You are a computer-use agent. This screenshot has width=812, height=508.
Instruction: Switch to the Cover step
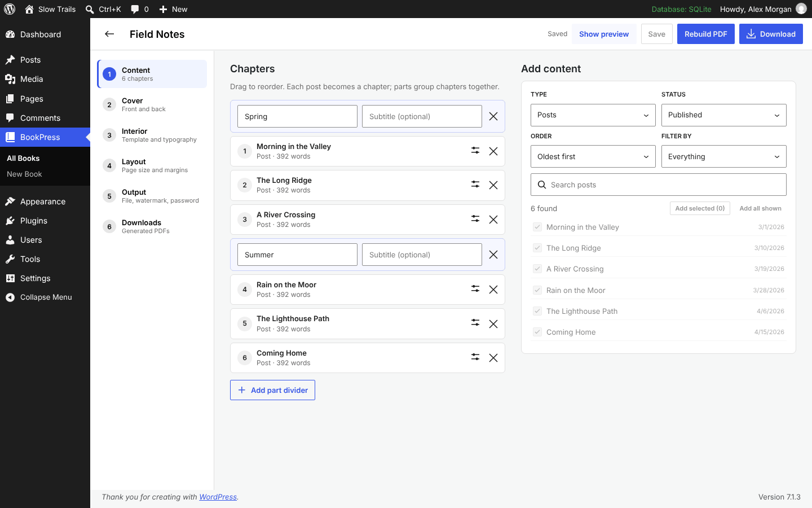point(152,104)
